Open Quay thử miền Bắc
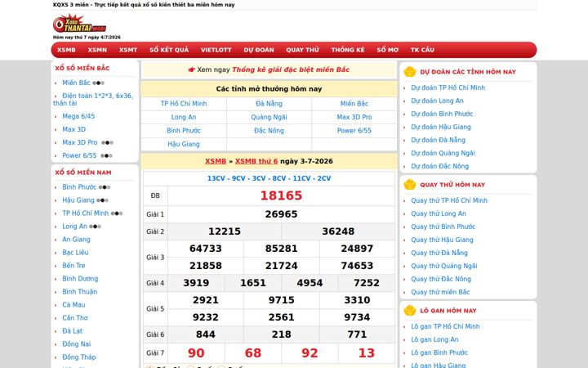 click(x=440, y=292)
